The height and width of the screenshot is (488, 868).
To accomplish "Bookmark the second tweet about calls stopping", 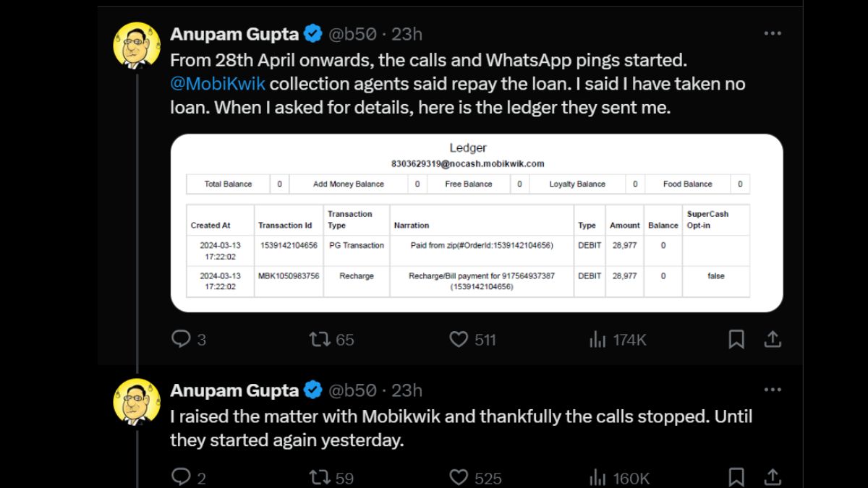I will tap(736, 477).
